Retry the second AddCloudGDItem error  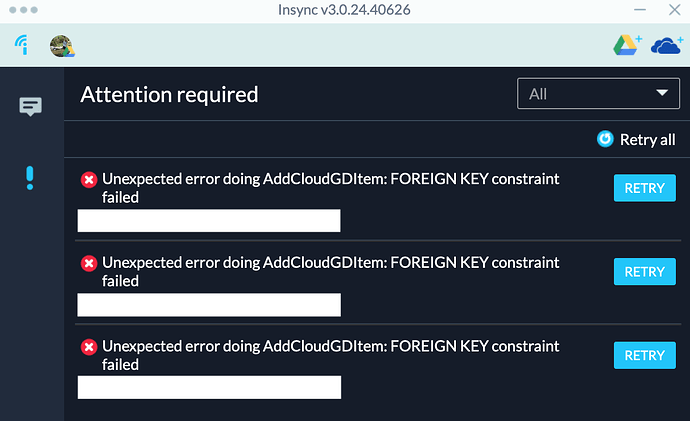click(645, 271)
